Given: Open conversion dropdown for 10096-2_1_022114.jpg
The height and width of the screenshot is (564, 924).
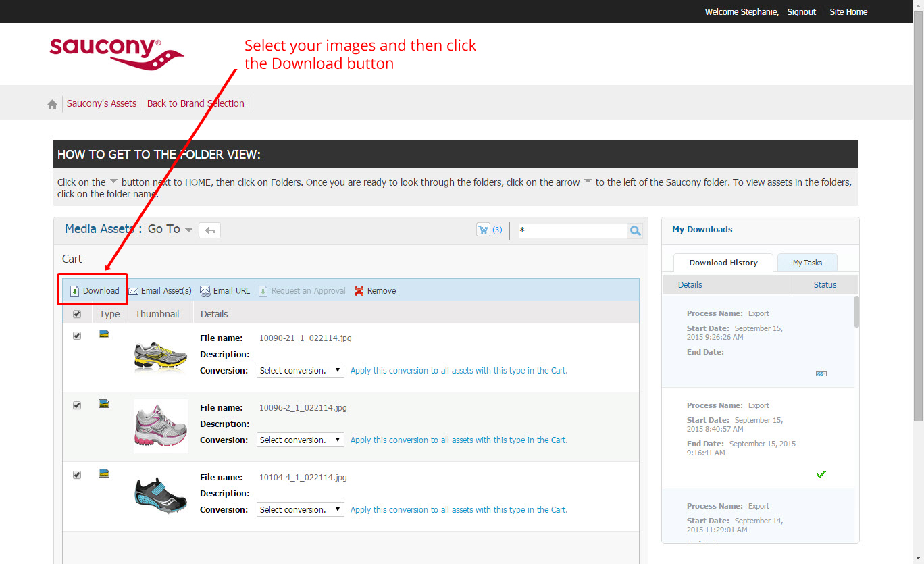Looking at the screenshot, I should (301, 440).
